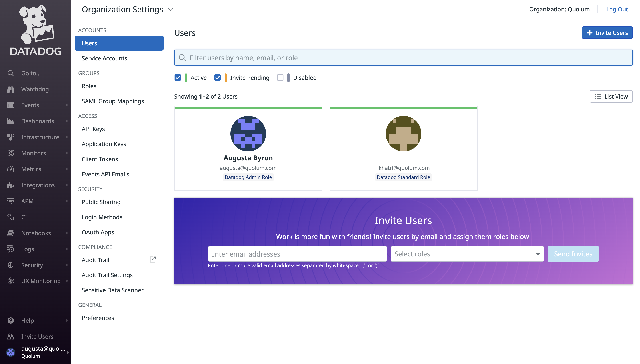Uncheck the Invite Pending checkbox
Image resolution: width=640 pixels, height=364 pixels.
coord(217,78)
